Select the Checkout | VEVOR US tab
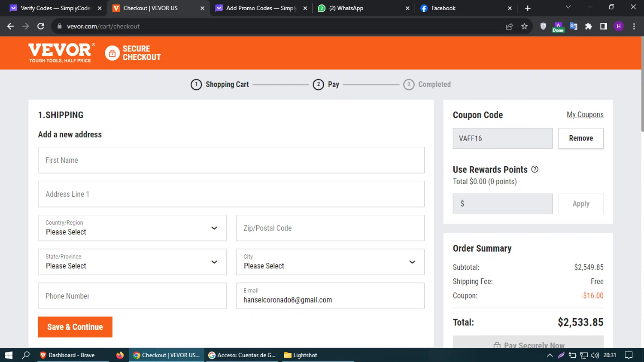Image resolution: width=644 pixels, height=362 pixels. pos(158,8)
